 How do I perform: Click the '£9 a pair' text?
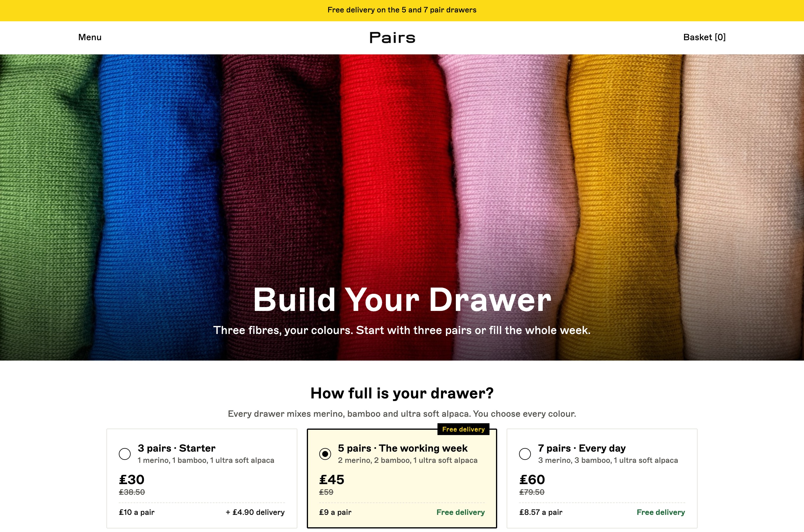click(x=335, y=512)
